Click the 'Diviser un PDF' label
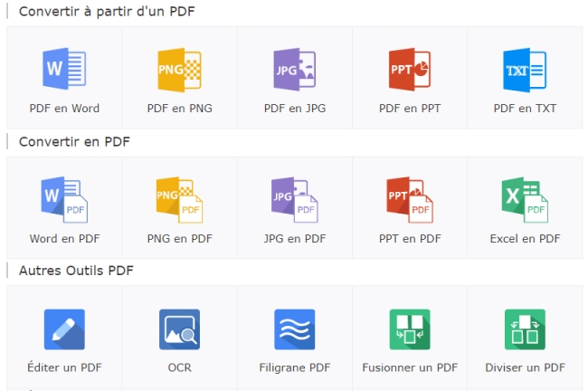588x391 pixels. [x=525, y=367]
